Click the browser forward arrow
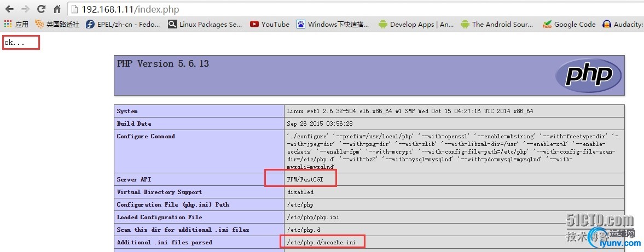644x252 pixels. (x=25, y=9)
